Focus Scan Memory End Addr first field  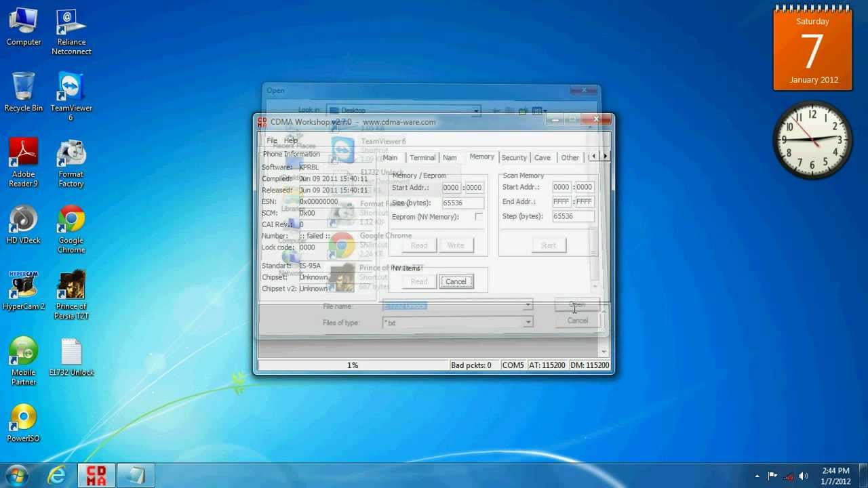pos(561,202)
